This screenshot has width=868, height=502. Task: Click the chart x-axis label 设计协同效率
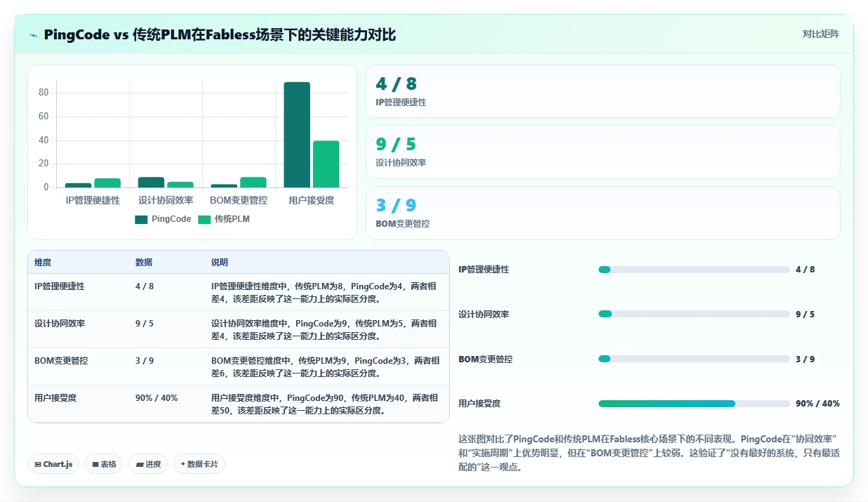click(x=166, y=200)
